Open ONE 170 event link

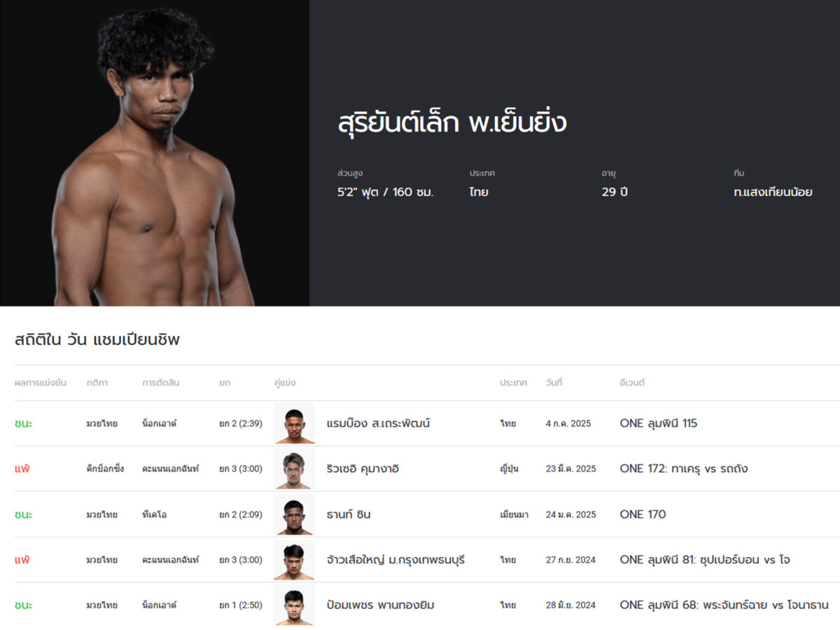click(x=643, y=514)
